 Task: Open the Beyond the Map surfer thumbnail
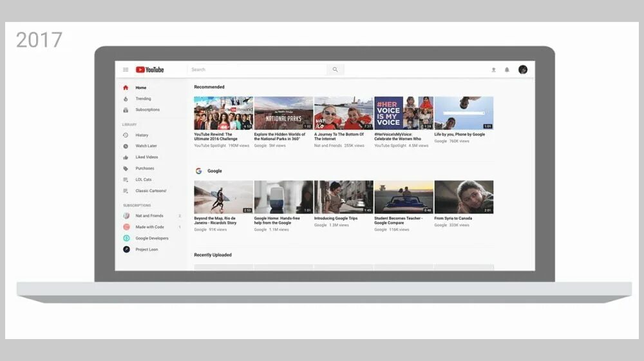pos(223,197)
